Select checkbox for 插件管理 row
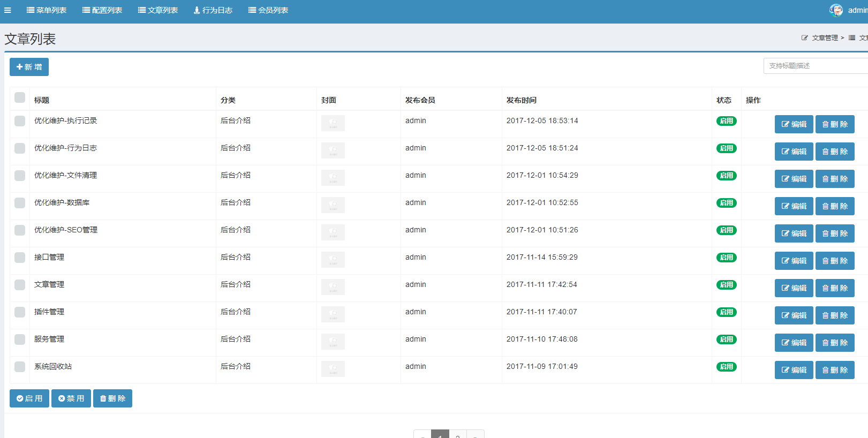 point(20,312)
